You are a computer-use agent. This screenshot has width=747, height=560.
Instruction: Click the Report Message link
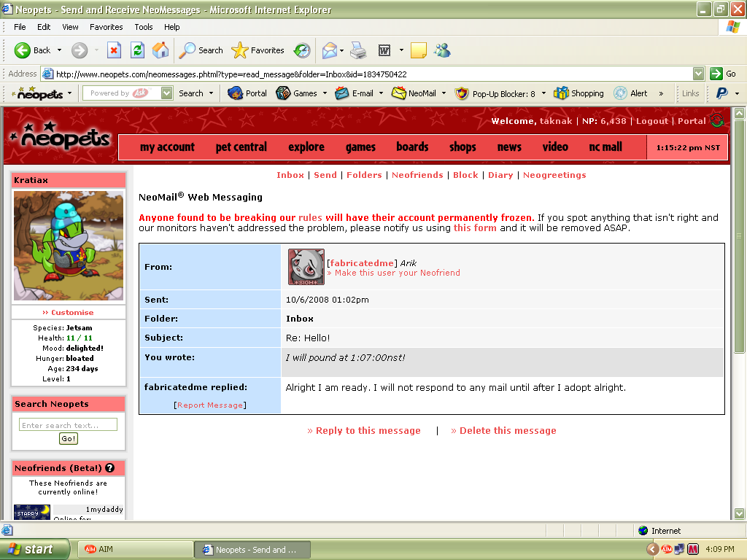pyautogui.click(x=210, y=405)
